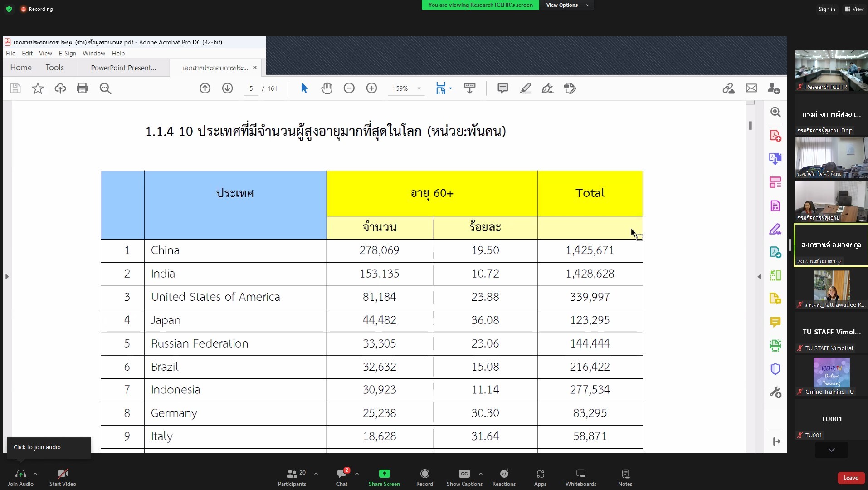Upload file using cloud arrow icon
868x490 pixels.
pos(60,88)
